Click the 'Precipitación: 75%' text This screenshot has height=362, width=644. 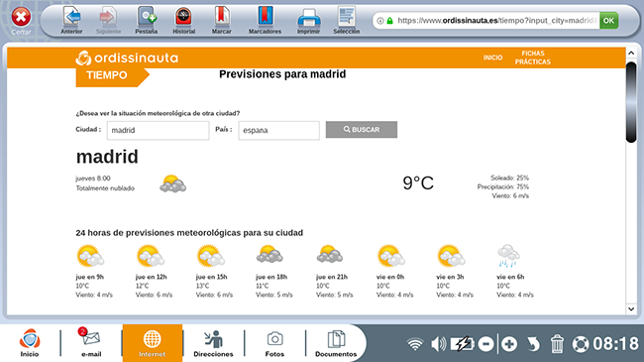click(503, 186)
